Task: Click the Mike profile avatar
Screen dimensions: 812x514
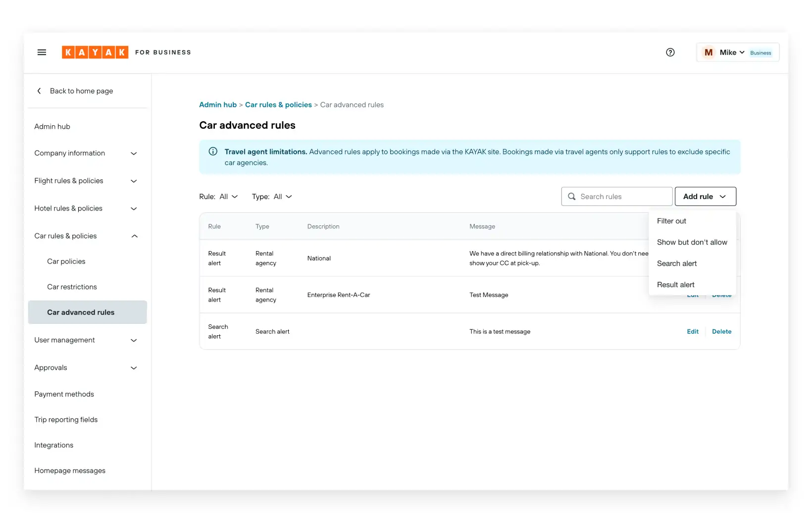Action: point(709,52)
